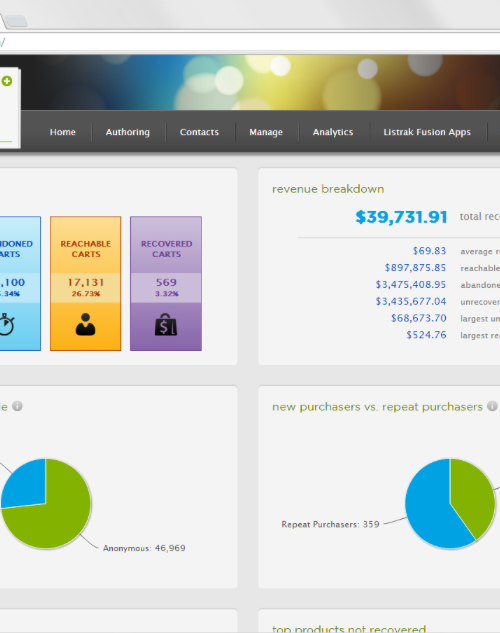Click info icon beside left pie chart heading

pyautogui.click(x=17, y=406)
